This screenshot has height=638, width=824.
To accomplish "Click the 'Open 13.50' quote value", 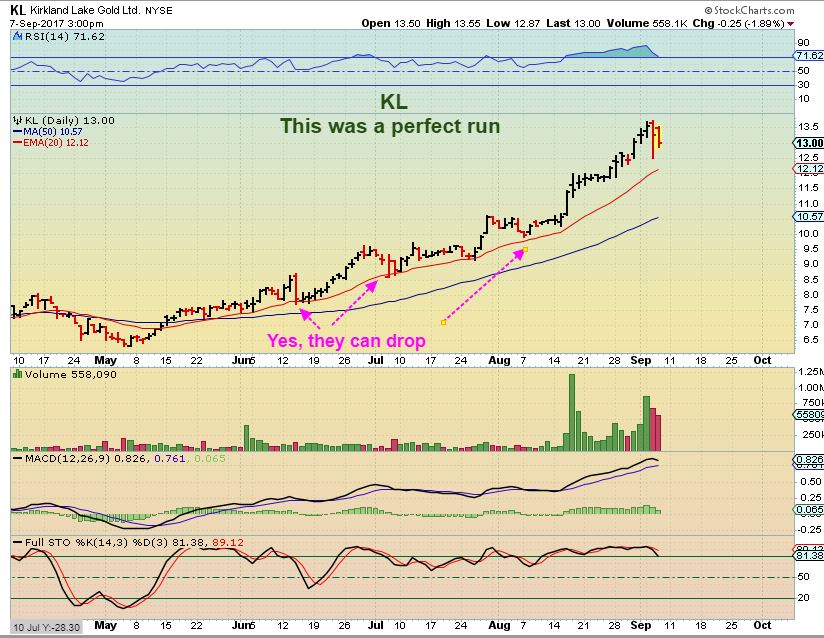I will [x=391, y=24].
